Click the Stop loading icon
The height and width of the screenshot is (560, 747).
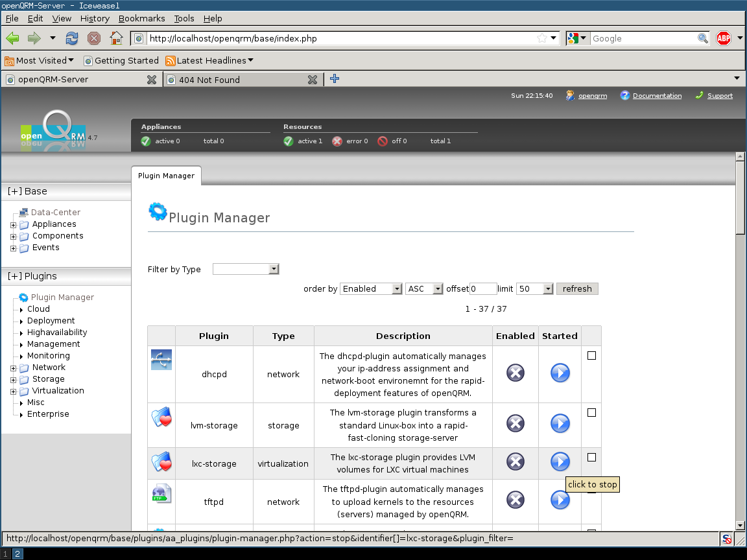(x=94, y=38)
